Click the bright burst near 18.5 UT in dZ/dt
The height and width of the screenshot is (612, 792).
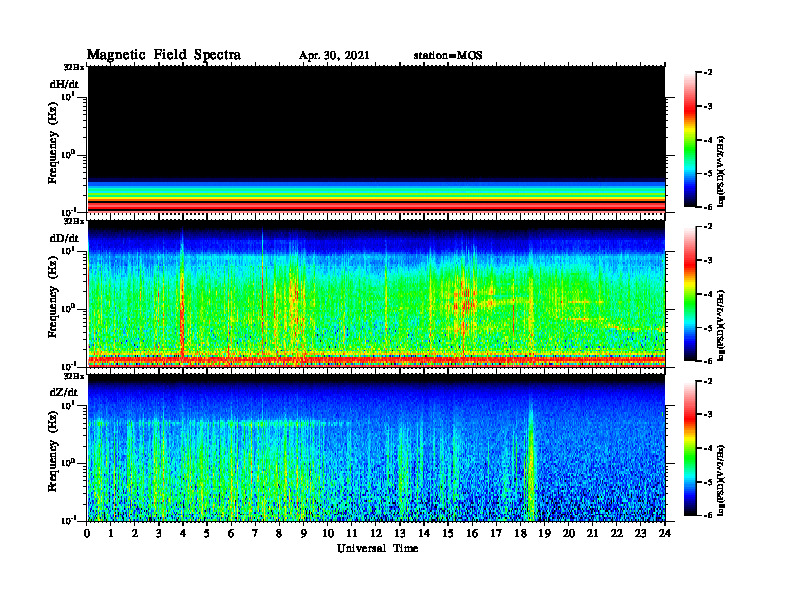tap(531, 460)
